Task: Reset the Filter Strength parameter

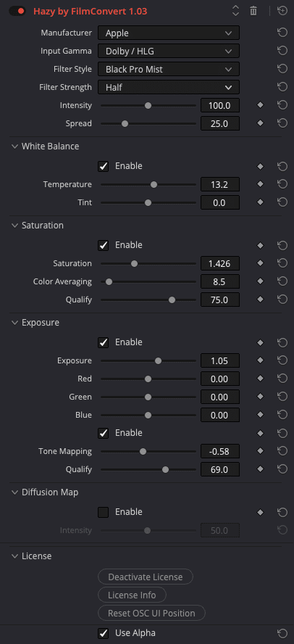Action: tap(282, 87)
